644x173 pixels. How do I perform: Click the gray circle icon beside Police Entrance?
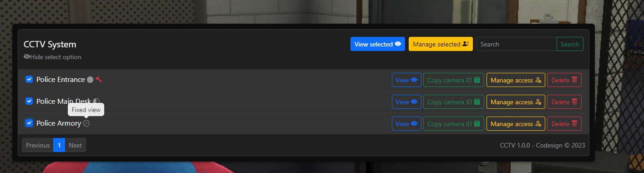click(x=90, y=80)
